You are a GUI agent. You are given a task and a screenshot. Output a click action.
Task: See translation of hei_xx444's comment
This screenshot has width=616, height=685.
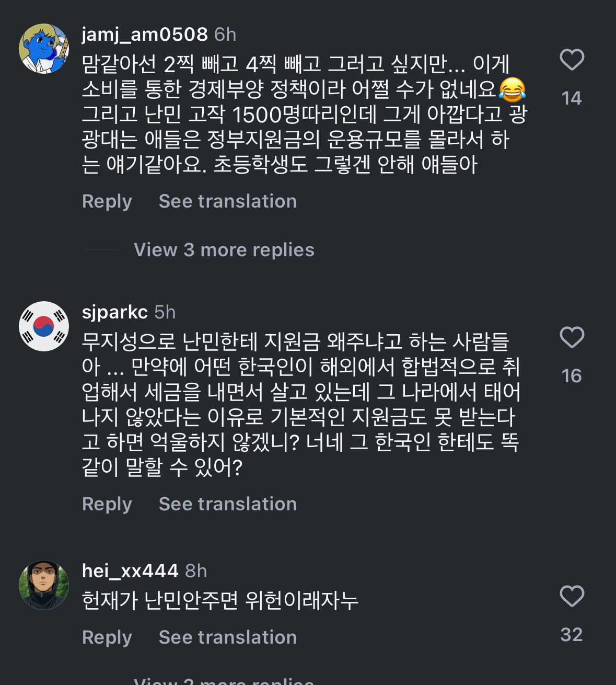coord(228,637)
